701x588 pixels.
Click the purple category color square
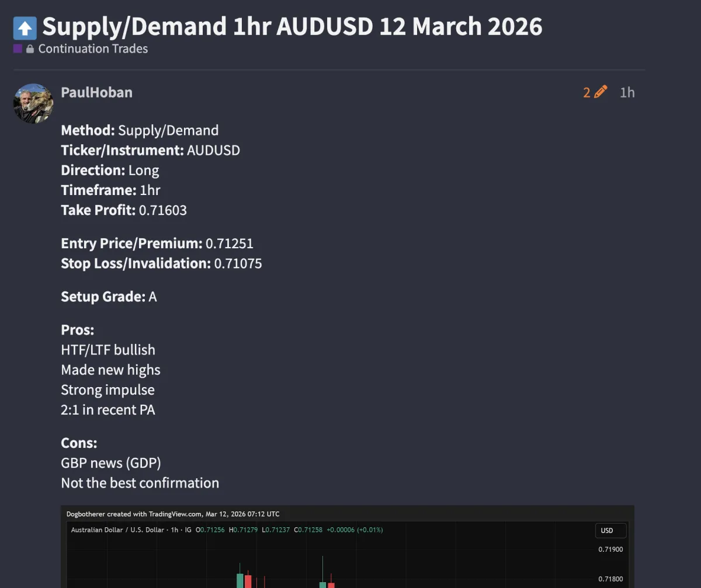pyautogui.click(x=18, y=49)
